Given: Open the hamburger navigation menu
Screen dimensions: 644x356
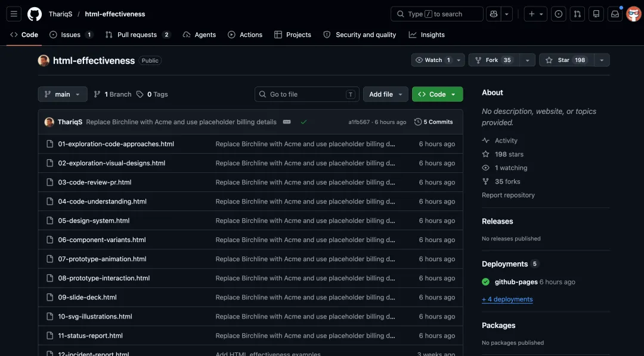Looking at the screenshot, I should 14,14.
